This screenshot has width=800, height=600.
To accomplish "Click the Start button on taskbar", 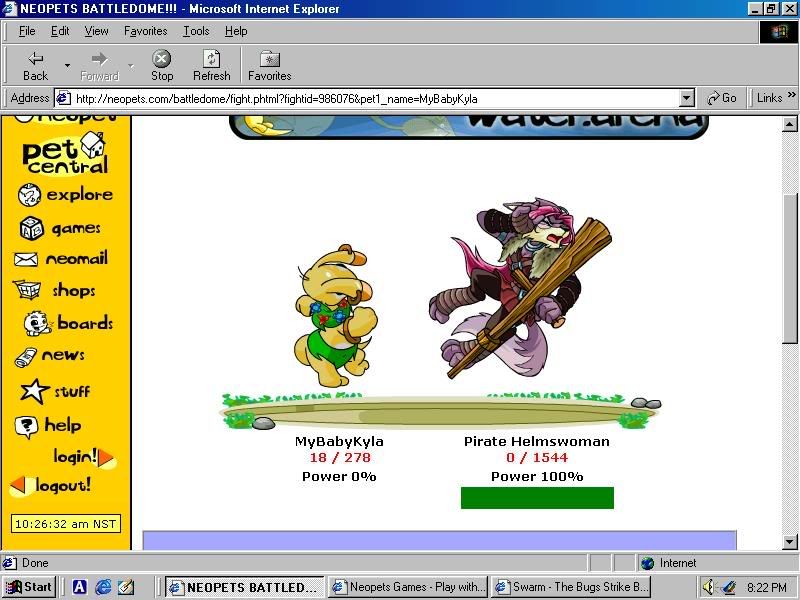I will tap(29, 587).
